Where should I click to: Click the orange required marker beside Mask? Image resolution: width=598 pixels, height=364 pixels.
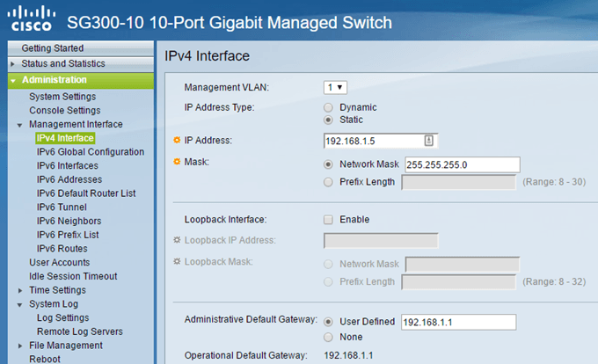[177, 162]
